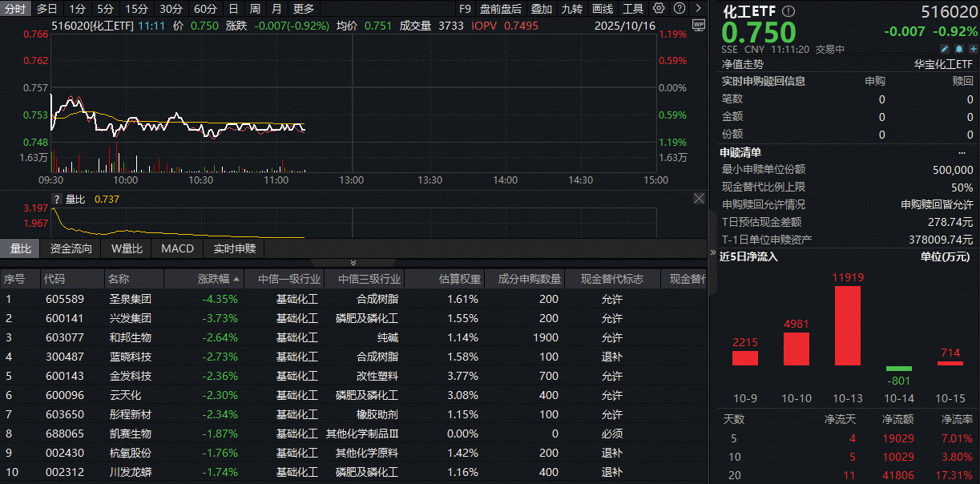980x484 pixels.
Task: Toggle 盘前盘后 pre/post-market display
Action: pyautogui.click(x=500, y=8)
